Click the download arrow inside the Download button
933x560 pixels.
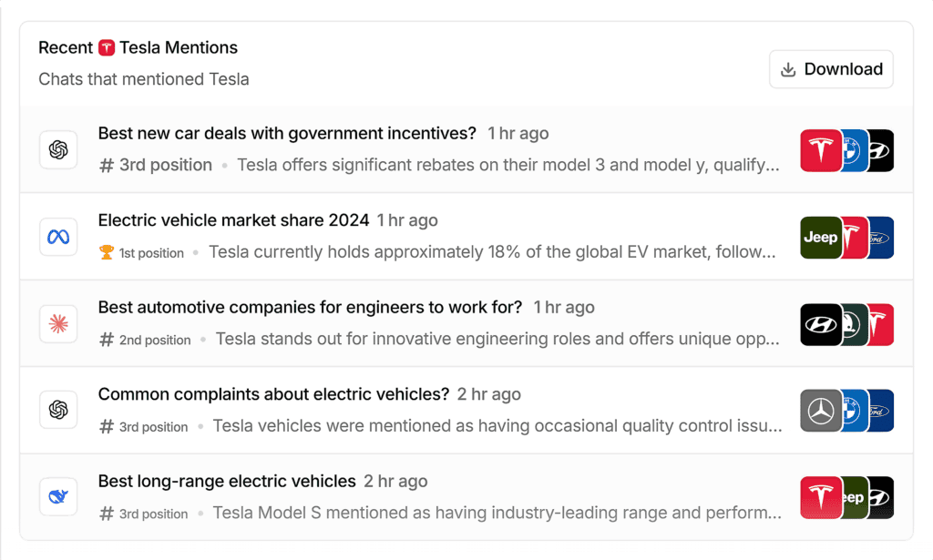click(787, 68)
